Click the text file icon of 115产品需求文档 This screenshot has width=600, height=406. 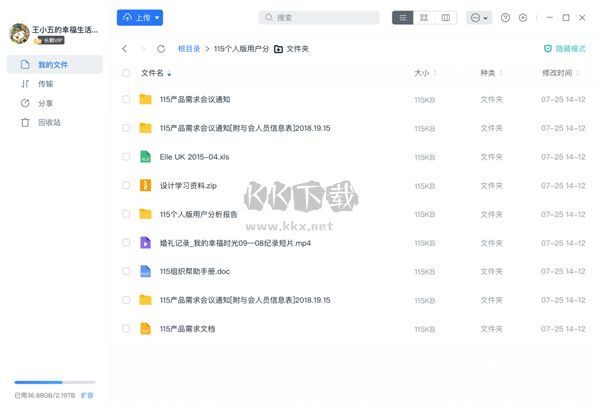pos(145,328)
